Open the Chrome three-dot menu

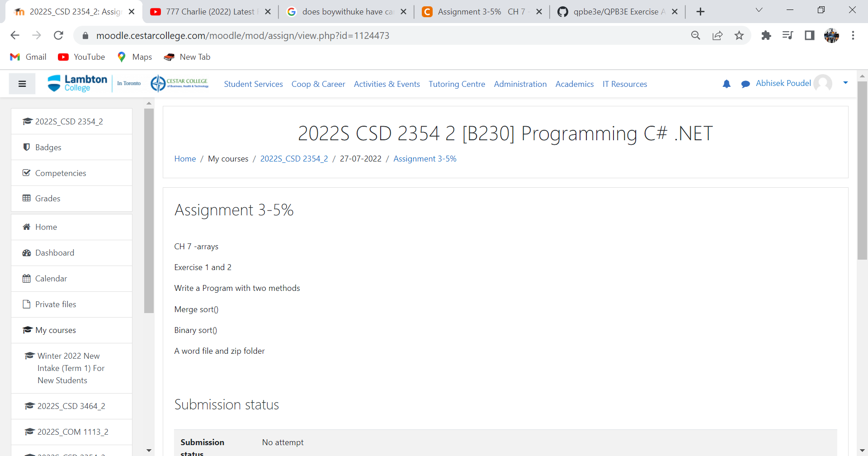point(854,35)
